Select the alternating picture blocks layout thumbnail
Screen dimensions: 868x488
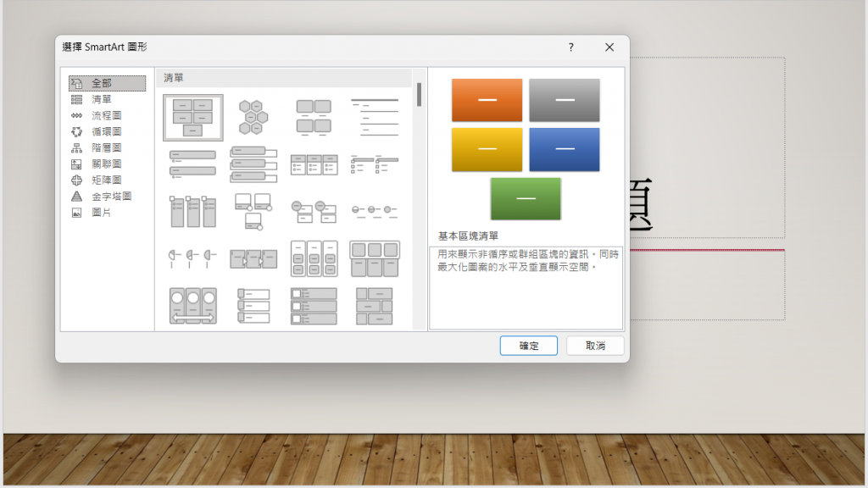(374, 305)
